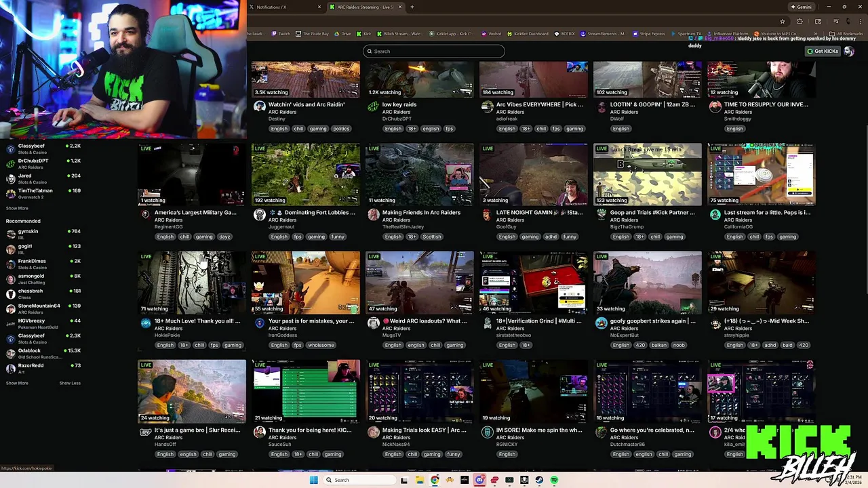Click the dayz tag under RegimentGG stream
The height and width of the screenshot is (488, 868).
click(x=224, y=237)
